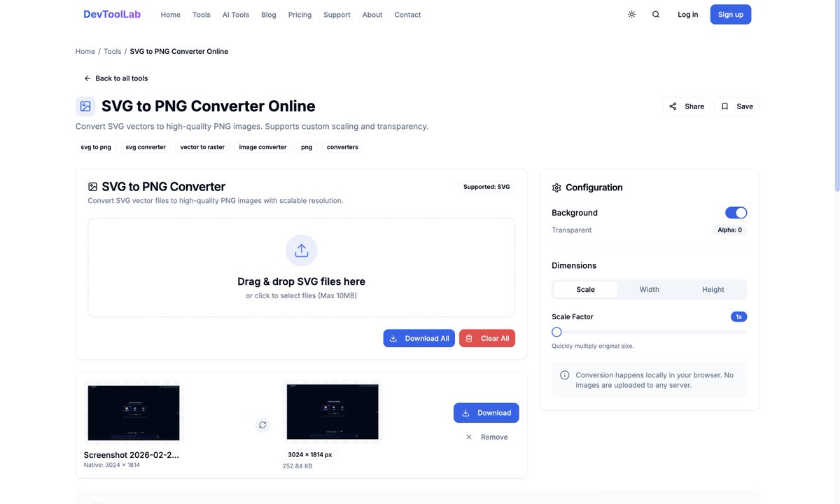Image resolution: width=840 pixels, height=504 pixels.
Task: Remove the screenshot file entry
Action: 486,437
